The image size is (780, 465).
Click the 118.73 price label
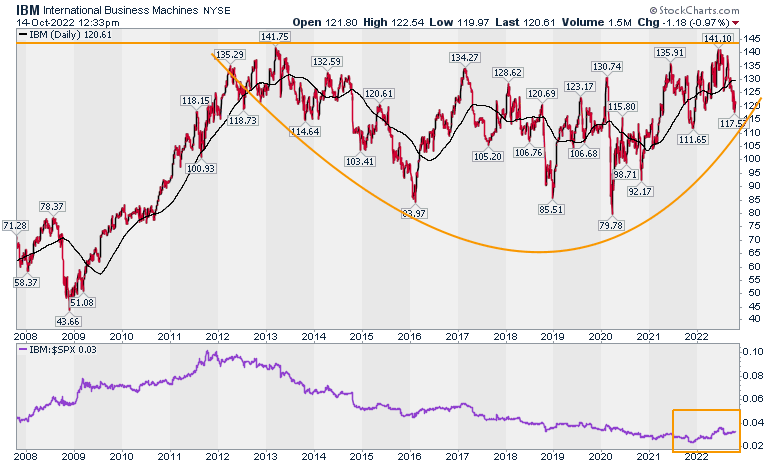pos(242,120)
